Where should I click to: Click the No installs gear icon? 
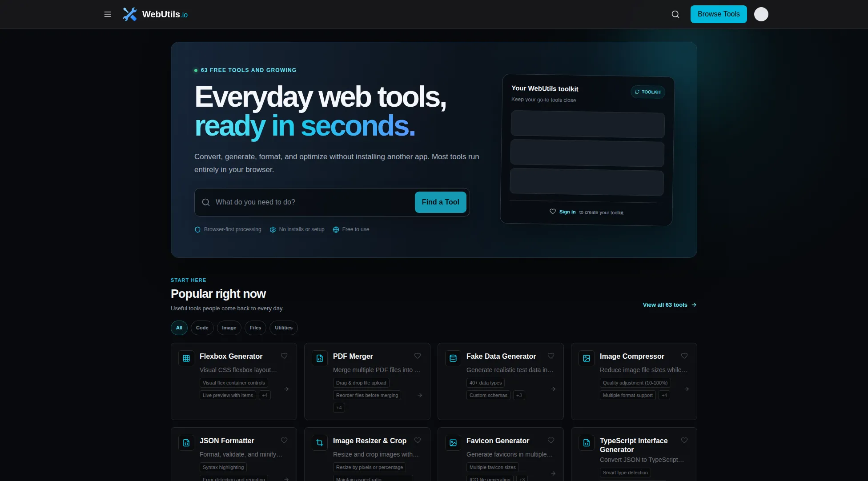coord(273,229)
